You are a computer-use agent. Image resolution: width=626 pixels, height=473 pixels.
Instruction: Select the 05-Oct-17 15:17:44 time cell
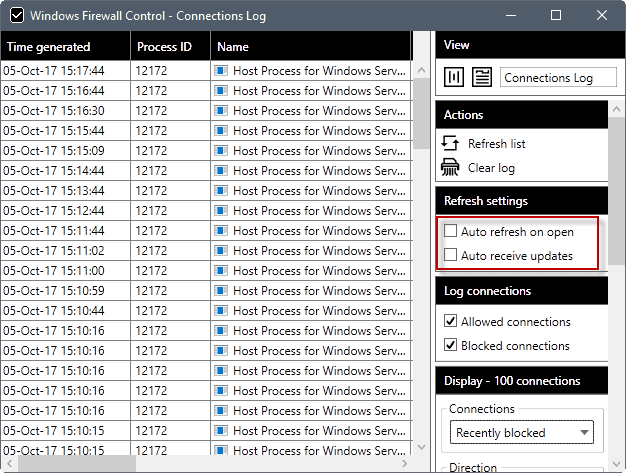(x=65, y=71)
